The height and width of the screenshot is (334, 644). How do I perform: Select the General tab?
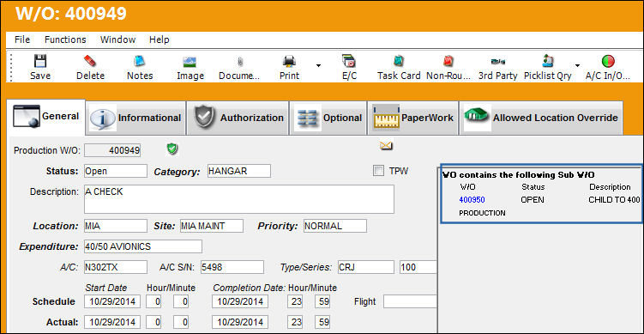[x=46, y=117]
